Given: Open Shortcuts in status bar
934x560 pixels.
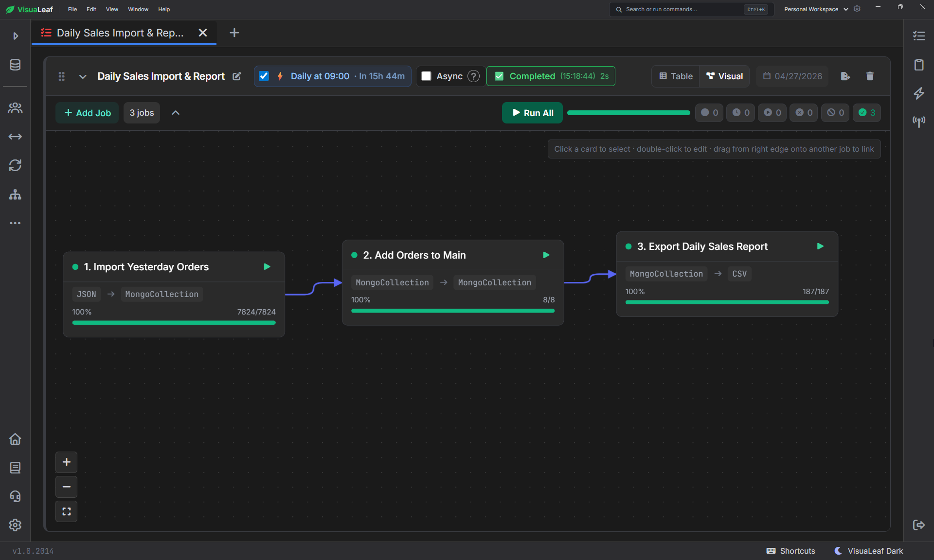Looking at the screenshot, I should click(x=791, y=551).
